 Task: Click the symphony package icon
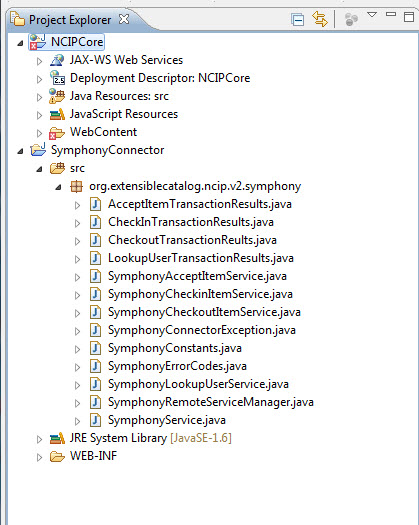pos(76,186)
